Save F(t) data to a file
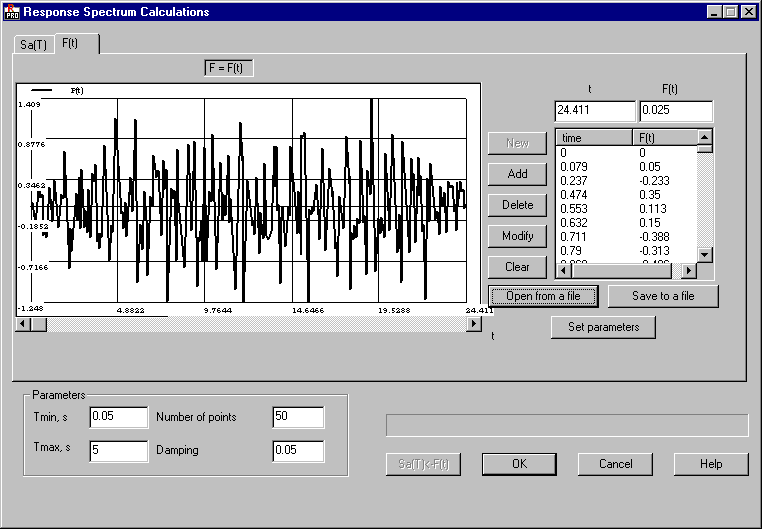762x529 pixels. (x=663, y=296)
